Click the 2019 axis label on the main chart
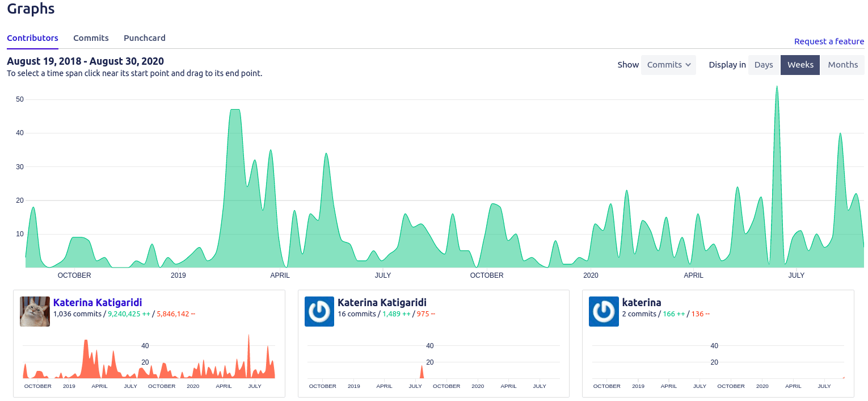The width and height of the screenshot is (868, 401). (x=178, y=275)
